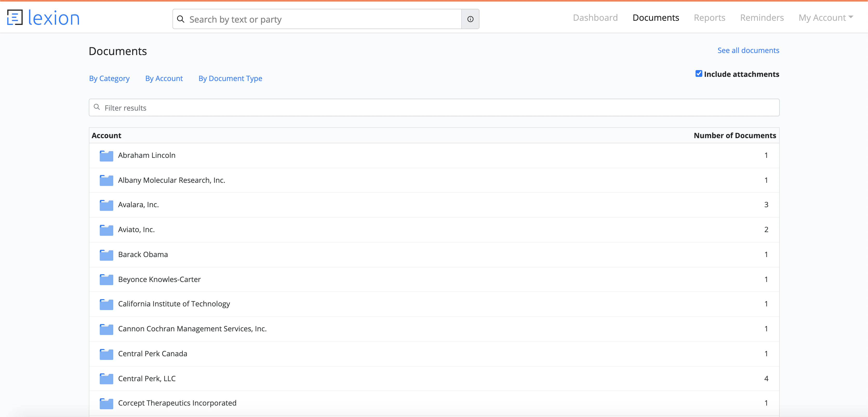Open the Reminders section
The width and height of the screenshot is (868, 417).
click(x=762, y=17)
